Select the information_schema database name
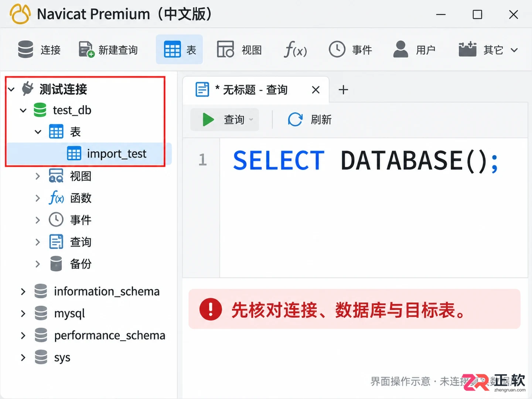532x399 pixels. (x=107, y=291)
